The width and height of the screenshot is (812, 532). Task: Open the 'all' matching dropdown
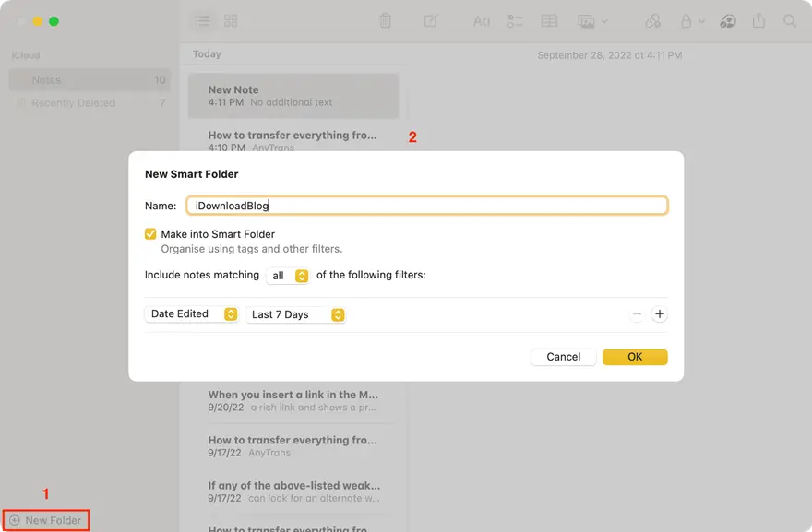coord(288,276)
